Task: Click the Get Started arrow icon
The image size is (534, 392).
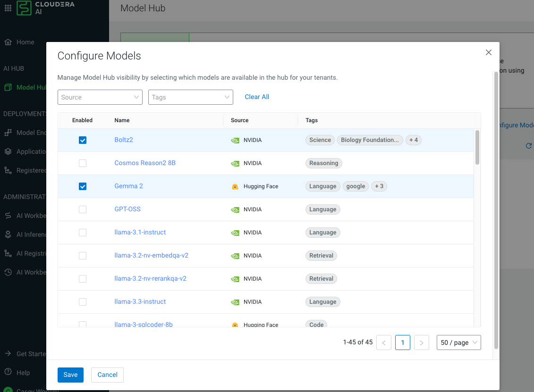Action: [x=8, y=353]
